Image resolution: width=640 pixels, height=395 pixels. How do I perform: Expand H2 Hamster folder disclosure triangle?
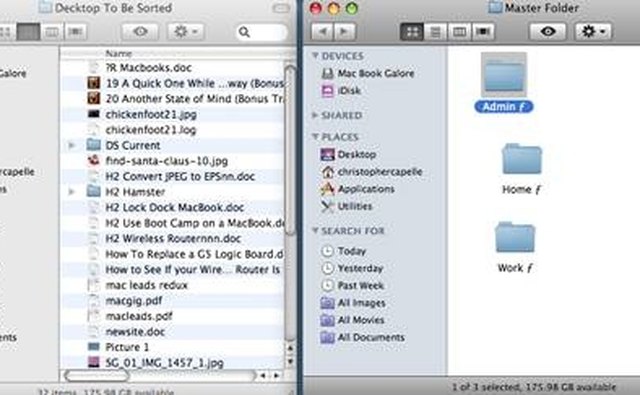tap(71, 191)
